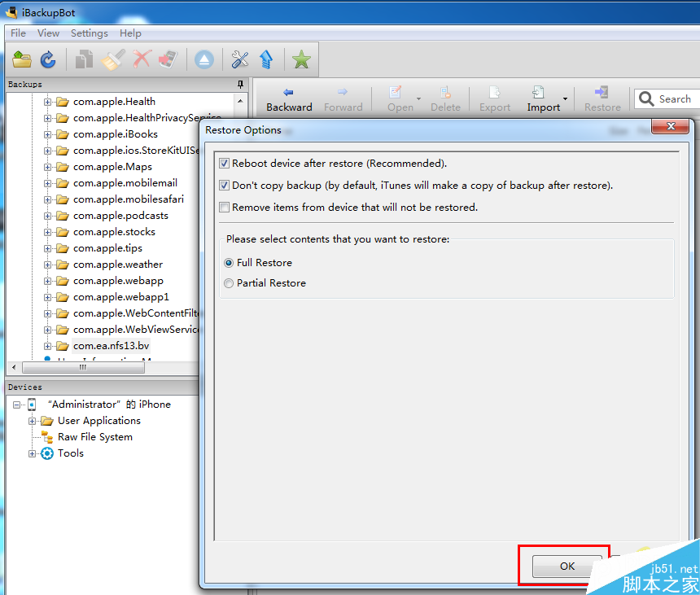Expand the com.ea.nfs13.bv tree node
This screenshot has height=595, width=700.
coord(47,347)
